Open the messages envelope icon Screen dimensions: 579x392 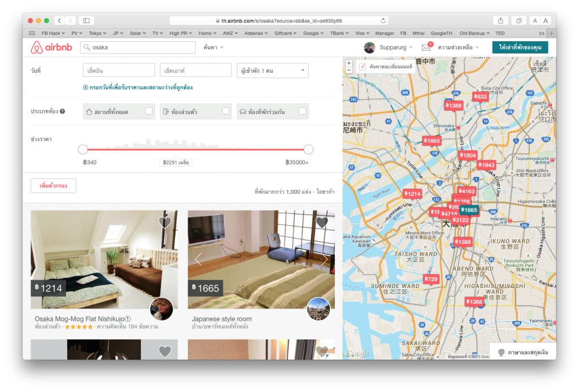point(426,47)
